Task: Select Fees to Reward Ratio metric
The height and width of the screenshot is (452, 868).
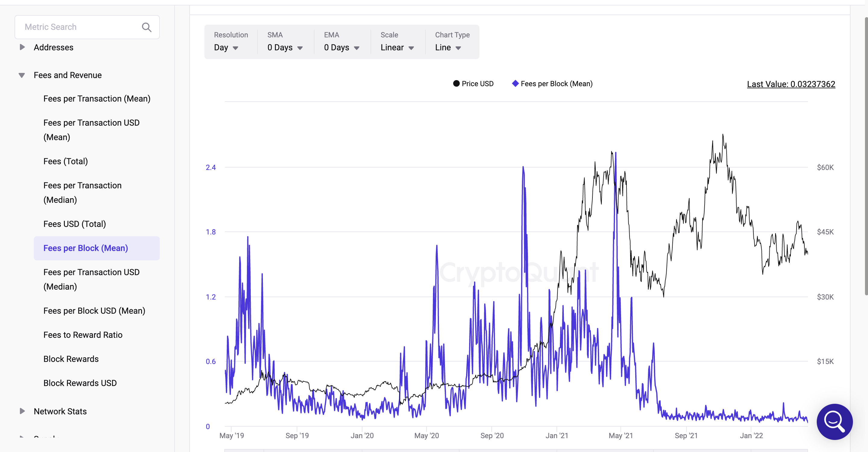Action: (x=83, y=335)
